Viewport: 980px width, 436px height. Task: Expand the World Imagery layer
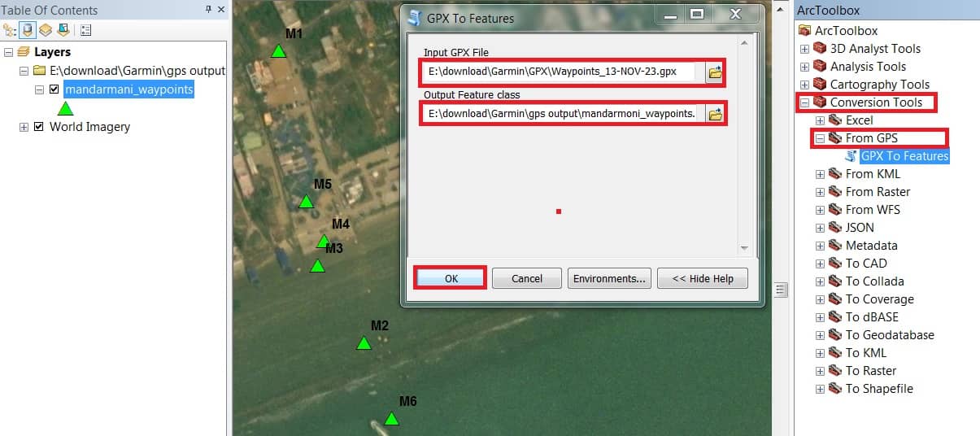click(x=24, y=127)
